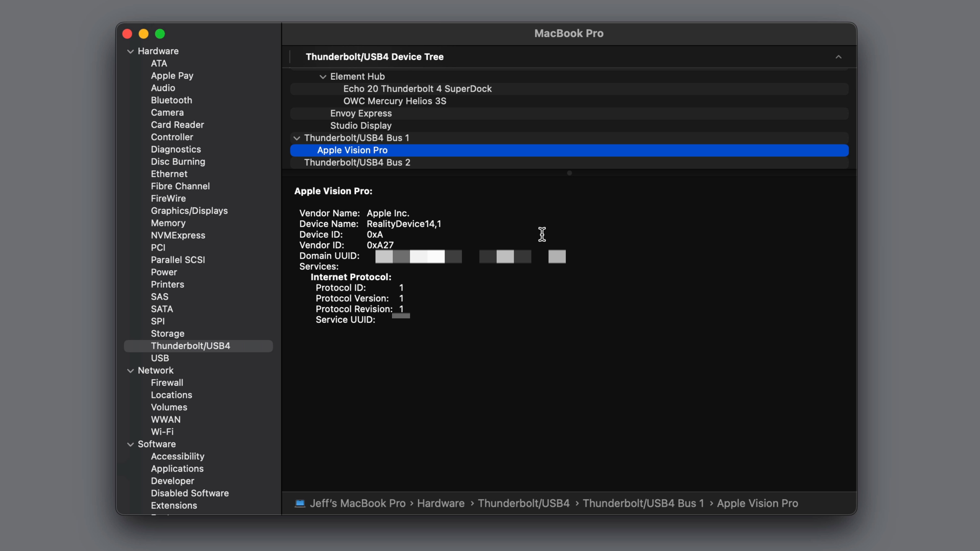The image size is (980, 551).
Task: Select Apple Vision Pro in the device tree
Action: (352, 150)
